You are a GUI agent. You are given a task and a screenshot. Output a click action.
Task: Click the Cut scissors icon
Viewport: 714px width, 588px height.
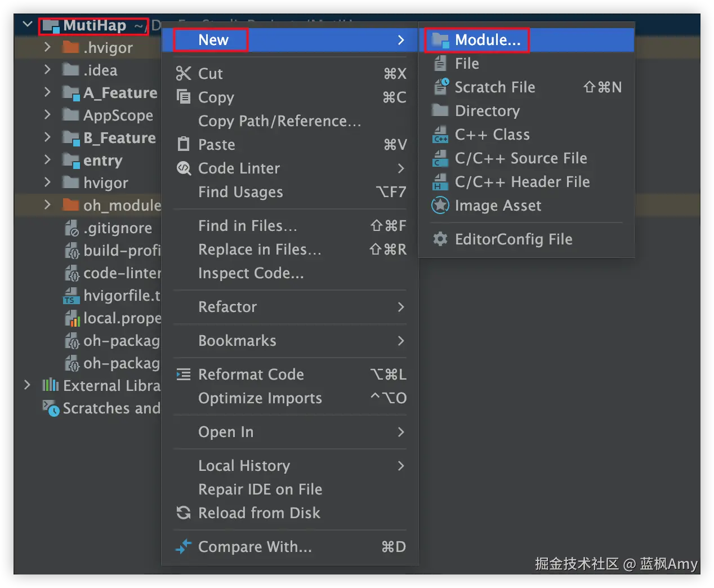click(x=183, y=73)
